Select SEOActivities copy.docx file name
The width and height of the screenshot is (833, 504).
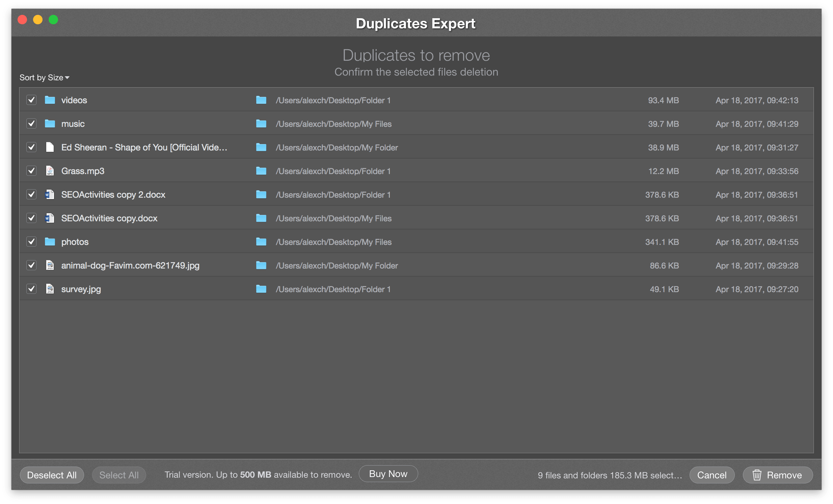[109, 219]
